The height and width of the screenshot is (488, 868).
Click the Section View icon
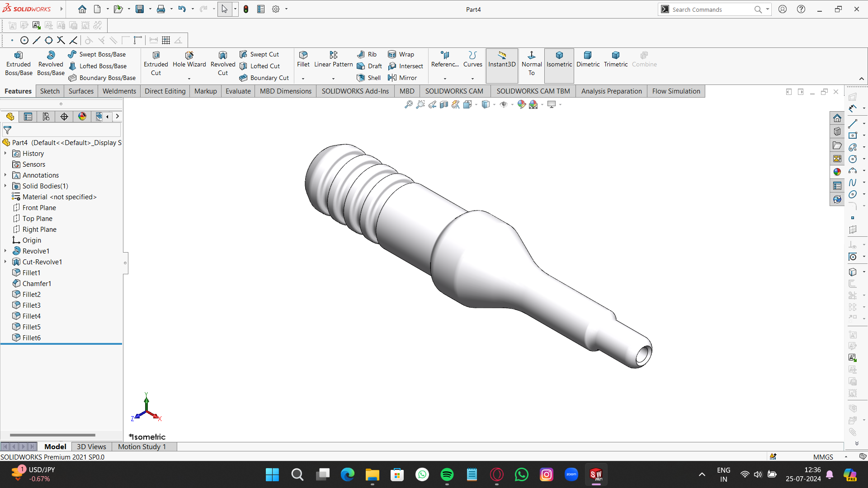pos(444,104)
